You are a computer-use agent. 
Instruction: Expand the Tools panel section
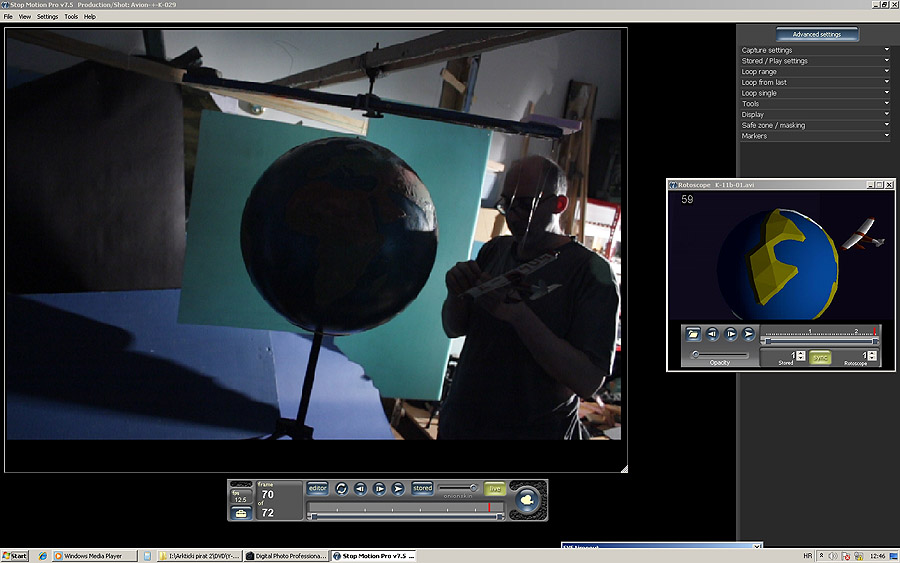coord(815,104)
